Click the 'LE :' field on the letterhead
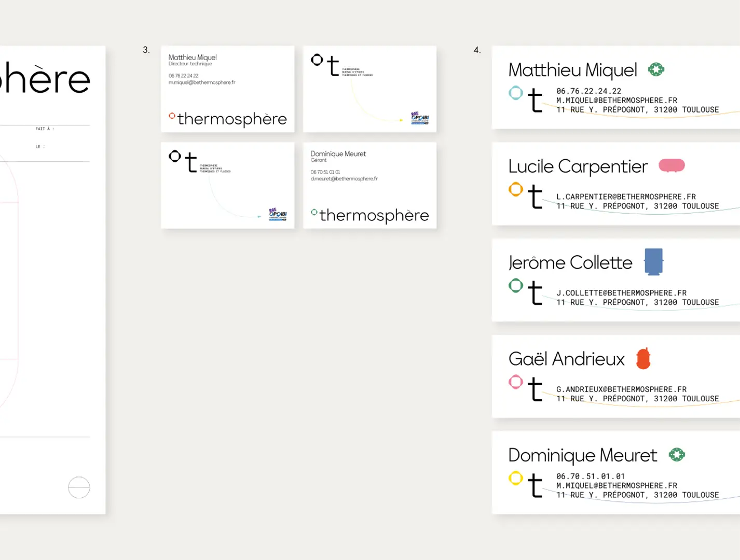This screenshot has height=560, width=740. tap(40, 147)
